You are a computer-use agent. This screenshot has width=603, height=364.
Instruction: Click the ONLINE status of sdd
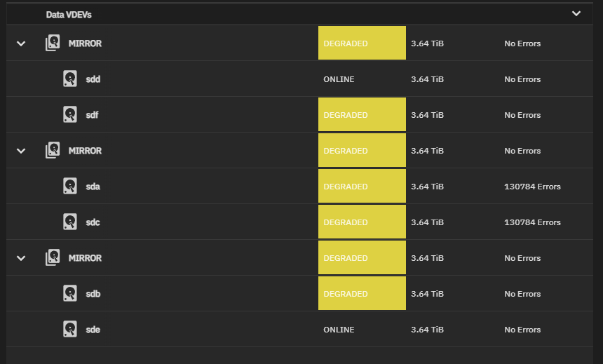(x=339, y=79)
